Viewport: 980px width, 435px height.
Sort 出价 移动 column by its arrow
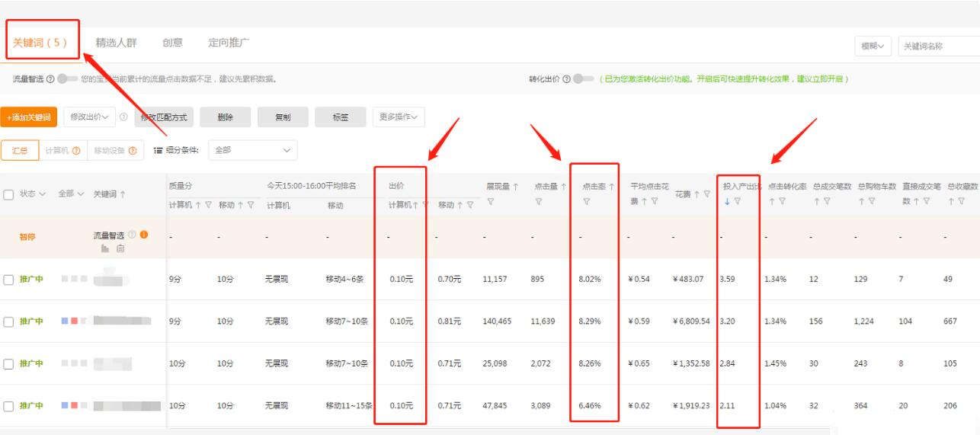(x=460, y=203)
